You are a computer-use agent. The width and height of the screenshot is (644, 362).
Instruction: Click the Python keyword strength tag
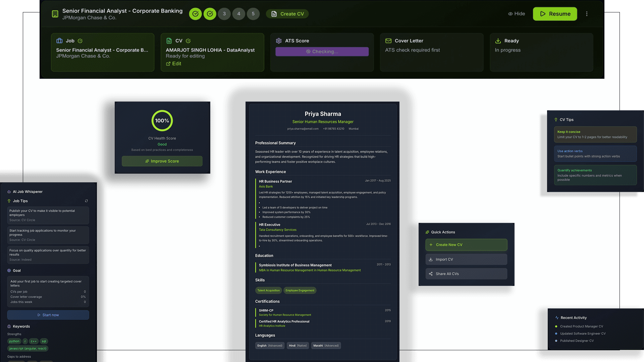[14, 341]
